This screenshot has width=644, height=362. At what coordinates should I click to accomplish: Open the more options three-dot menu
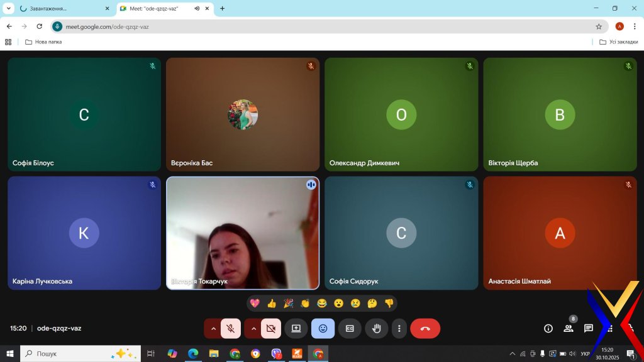399,328
